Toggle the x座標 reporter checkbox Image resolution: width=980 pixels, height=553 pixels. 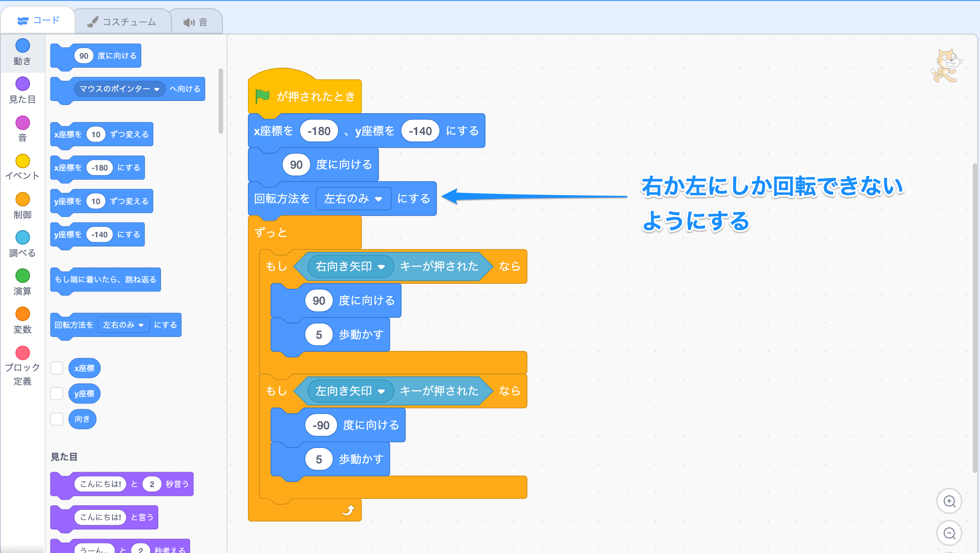click(56, 368)
